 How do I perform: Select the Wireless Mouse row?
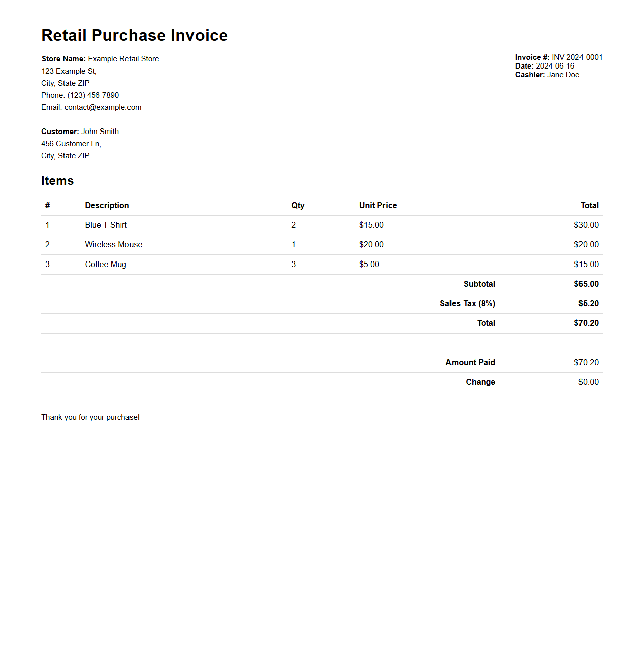[113, 245]
